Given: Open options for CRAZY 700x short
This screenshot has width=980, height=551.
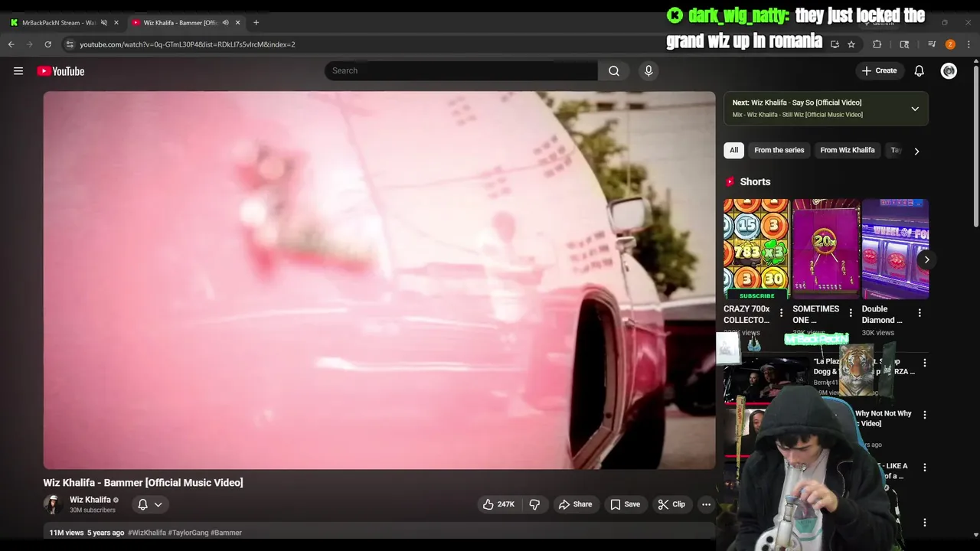Looking at the screenshot, I should 781,313.
